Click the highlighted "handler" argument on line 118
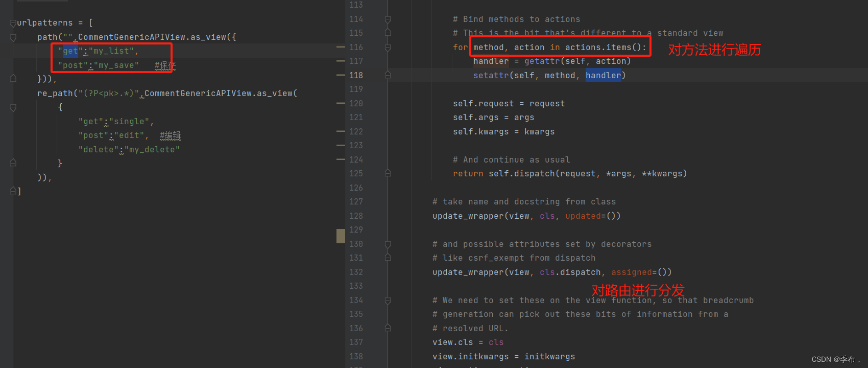The image size is (868, 368). [x=604, y=76]
